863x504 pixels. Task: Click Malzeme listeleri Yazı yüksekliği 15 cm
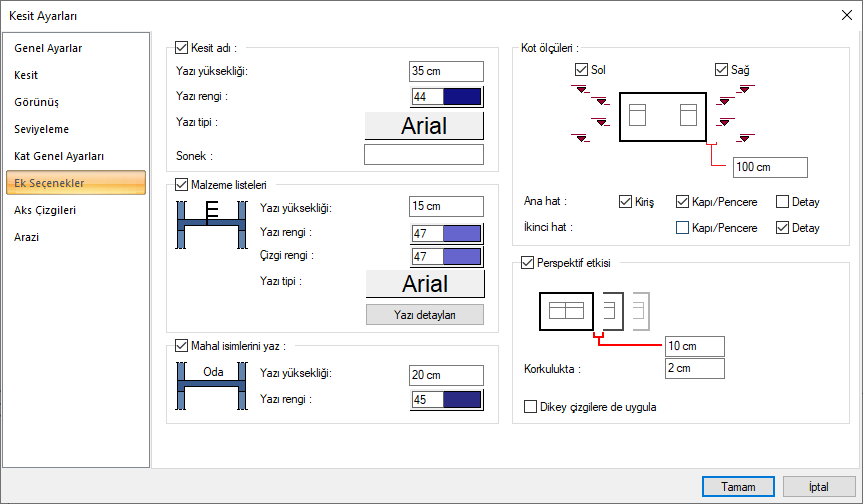pos(446,206)
